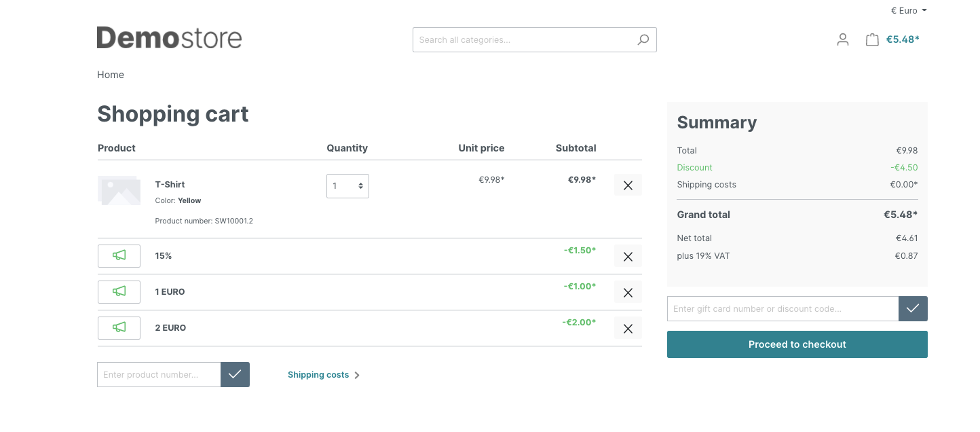
Task: Click the search magnifier icon
Action: [643, 39]
